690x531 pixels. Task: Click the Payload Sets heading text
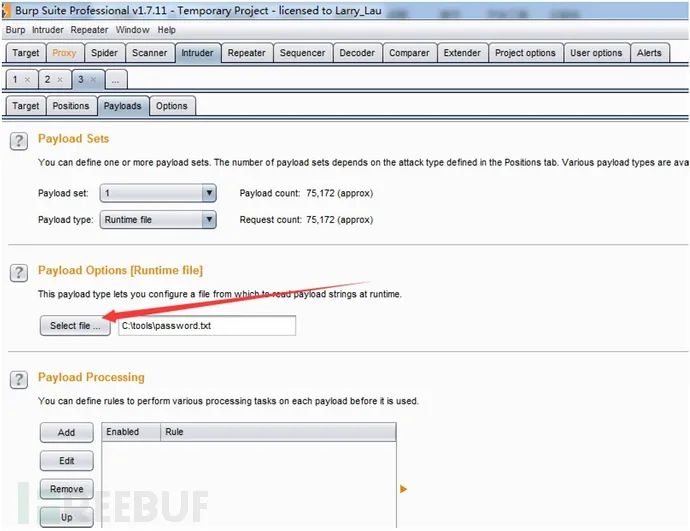click(73, 139)
